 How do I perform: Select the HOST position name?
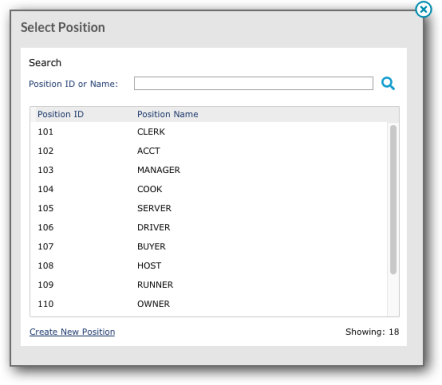click(149, 266)
